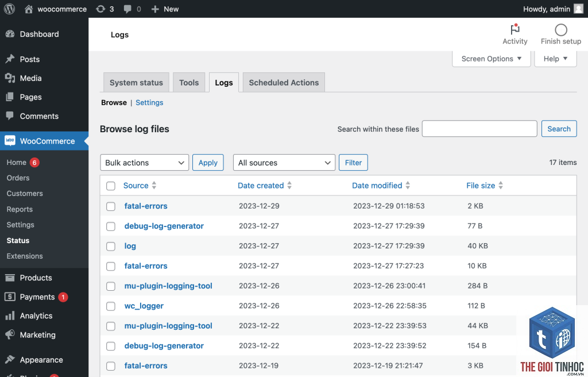Click the plus New icon

tap(155, 9)
